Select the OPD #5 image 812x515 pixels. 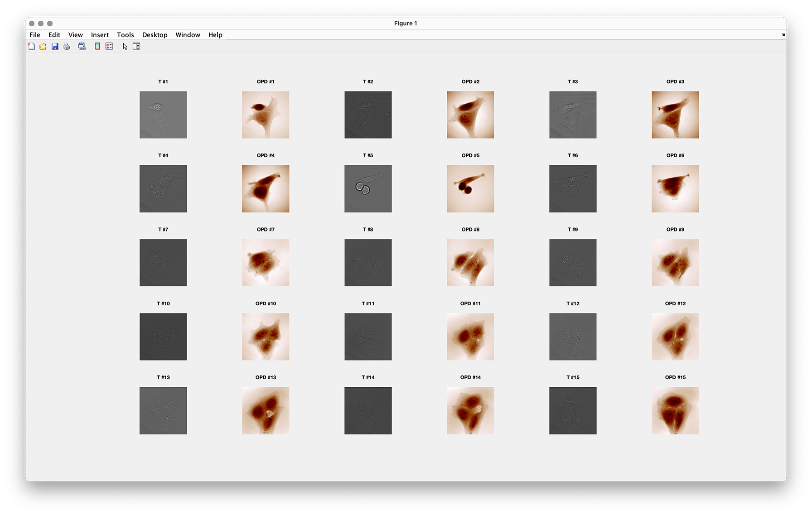[x=470, y=188]
